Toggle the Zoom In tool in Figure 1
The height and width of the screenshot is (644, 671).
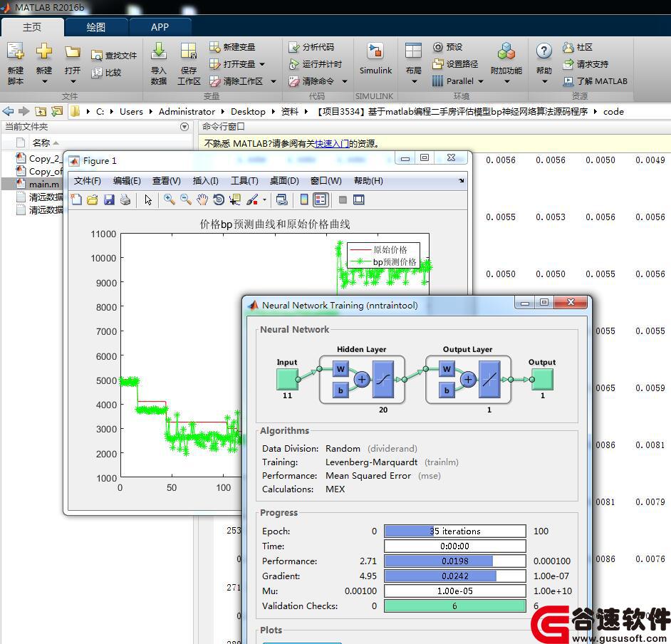pos(170,200)
